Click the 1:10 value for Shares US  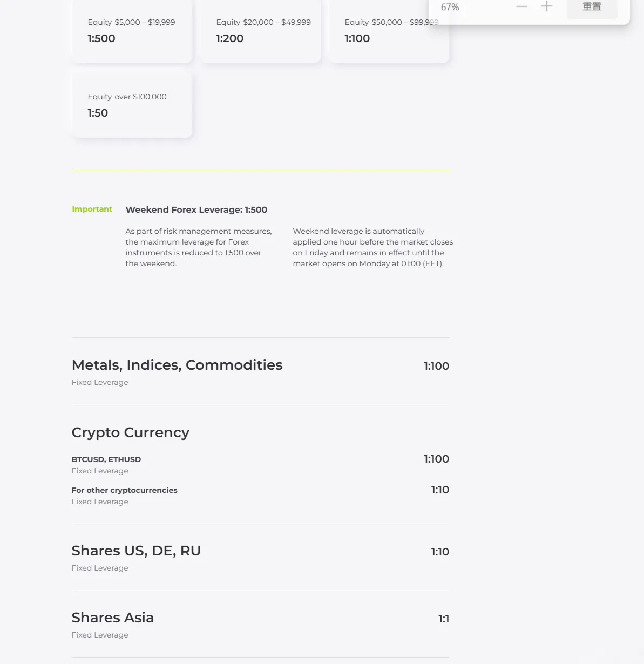[x=440, y=552]
